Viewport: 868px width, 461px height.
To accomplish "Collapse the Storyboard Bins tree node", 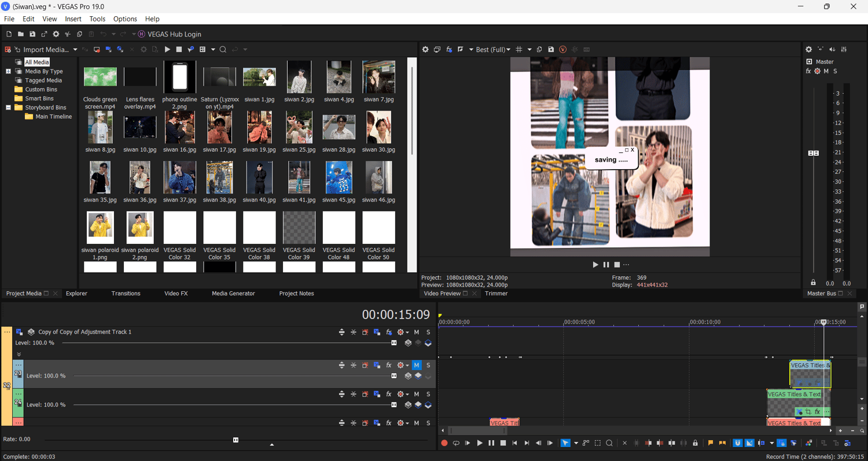I will coord(9,108).
